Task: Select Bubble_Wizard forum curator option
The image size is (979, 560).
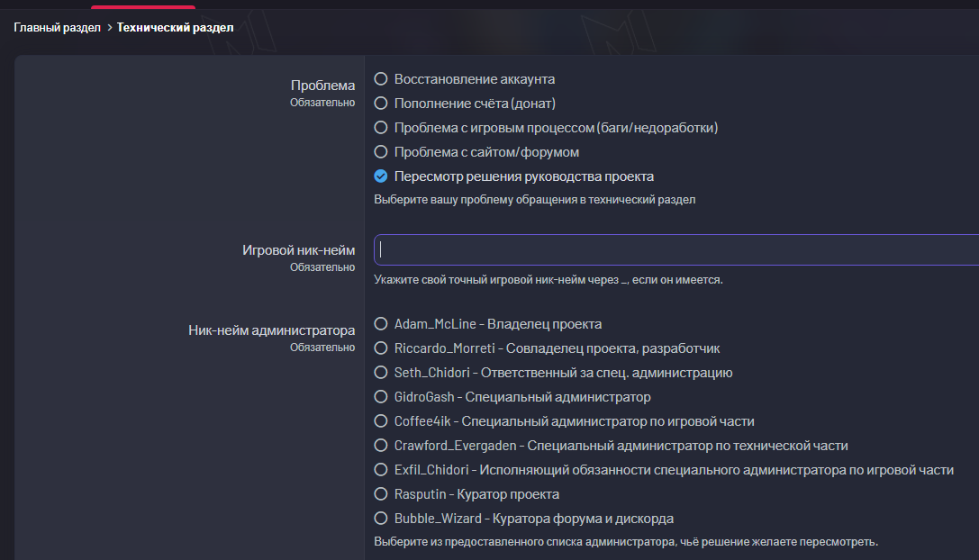Action: pos(381,519)
